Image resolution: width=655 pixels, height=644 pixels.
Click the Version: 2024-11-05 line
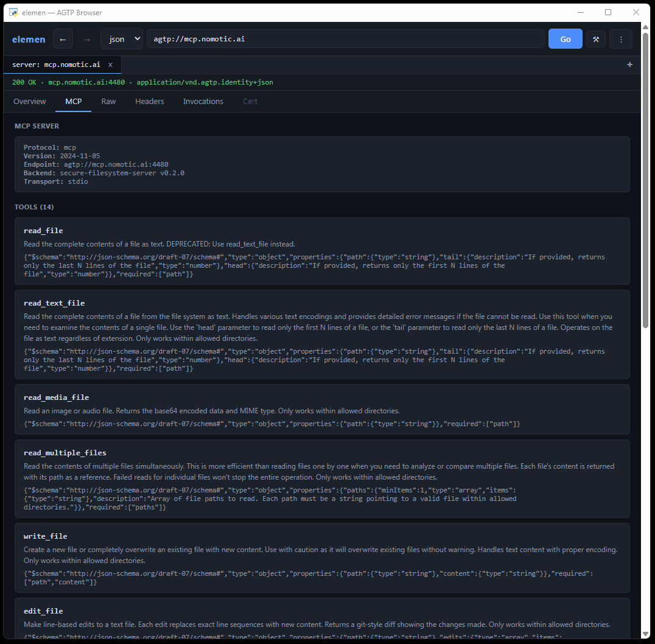tap(62, 156)
